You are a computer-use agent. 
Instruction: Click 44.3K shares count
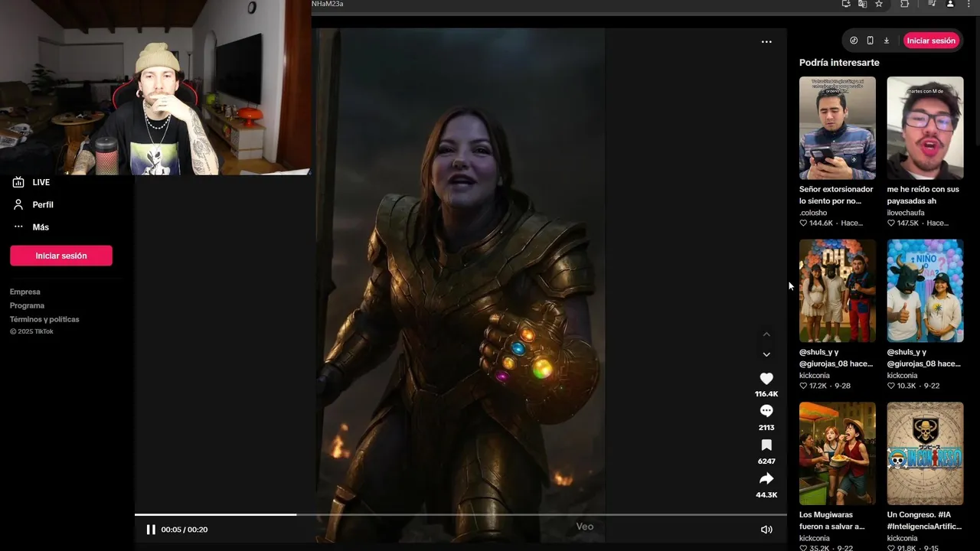click(766, 495)
